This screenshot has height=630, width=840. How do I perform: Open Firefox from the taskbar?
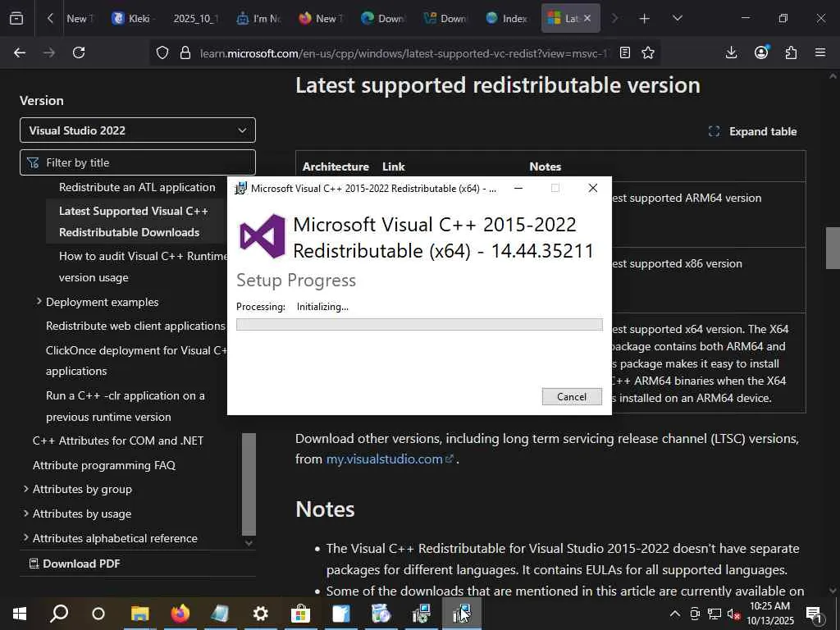pos(180,614)
